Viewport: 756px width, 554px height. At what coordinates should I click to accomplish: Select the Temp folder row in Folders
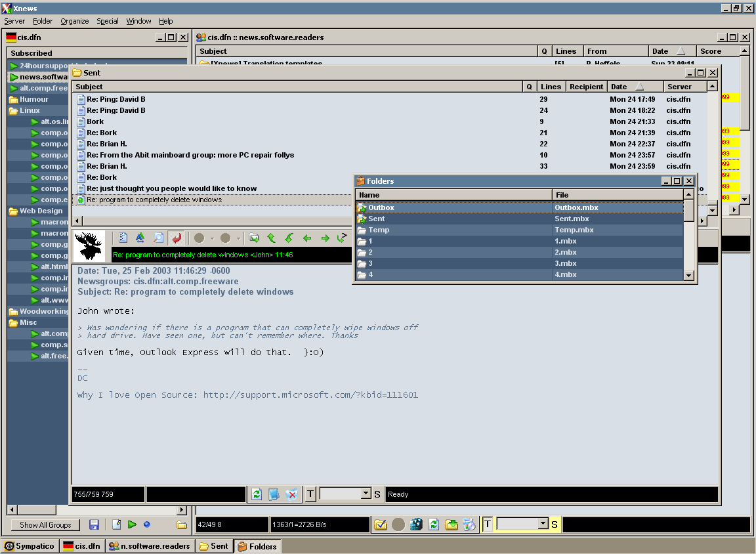pyautogui.click(x=379, y=230)
